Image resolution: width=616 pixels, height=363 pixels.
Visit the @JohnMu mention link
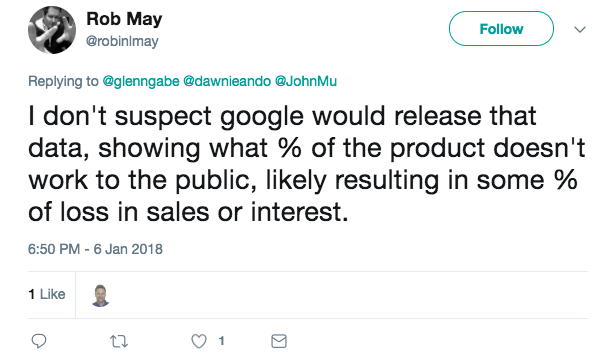coord(306,81)
